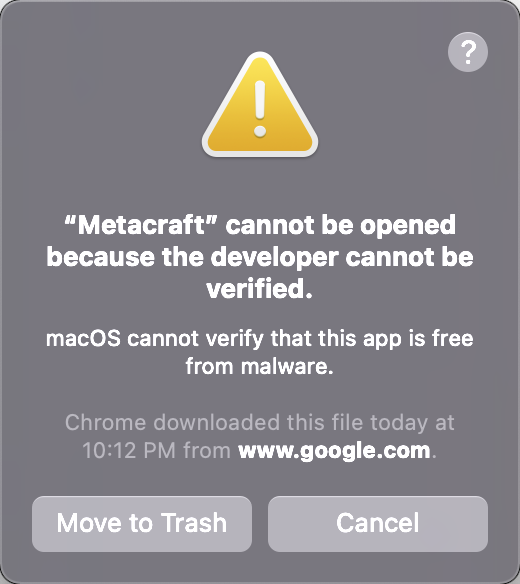Click the words "this app is free"

[x=395, y=339]
